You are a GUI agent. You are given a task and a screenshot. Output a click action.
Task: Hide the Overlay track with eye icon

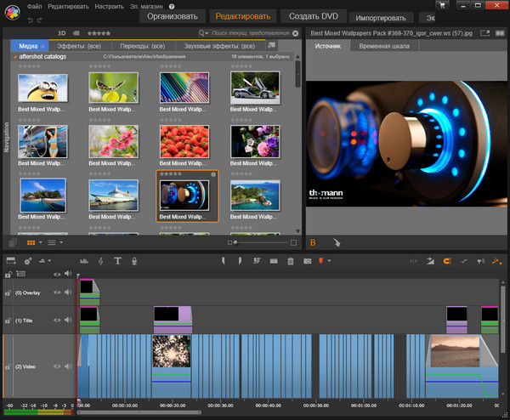click(x=58, y=292)
